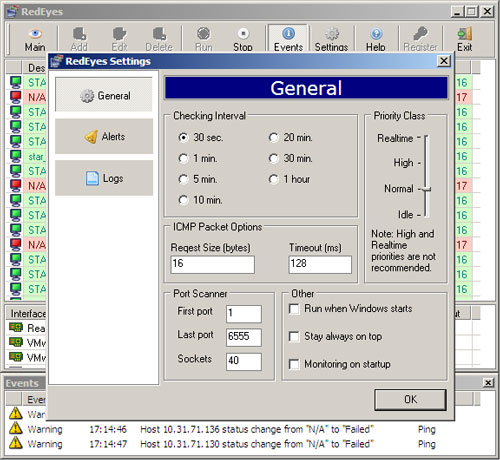Switch to the General settings page
The width and height of the screenshot is (500, 460).
click(104, 95)
